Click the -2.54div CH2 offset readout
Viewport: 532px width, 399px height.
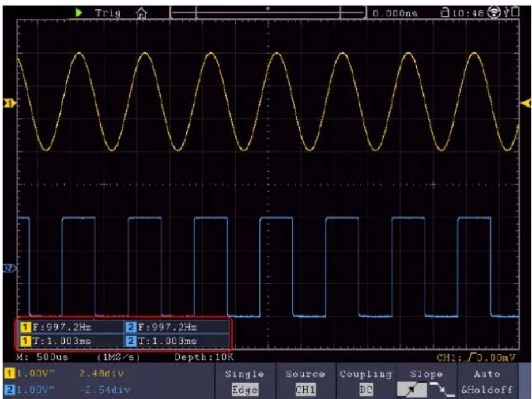pyautogui.click(x=104, y=390)
